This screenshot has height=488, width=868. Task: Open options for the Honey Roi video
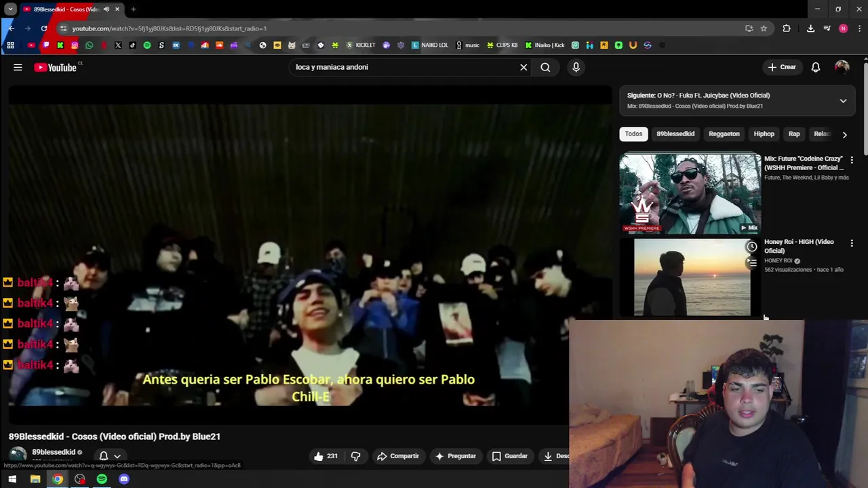point(852,243)
